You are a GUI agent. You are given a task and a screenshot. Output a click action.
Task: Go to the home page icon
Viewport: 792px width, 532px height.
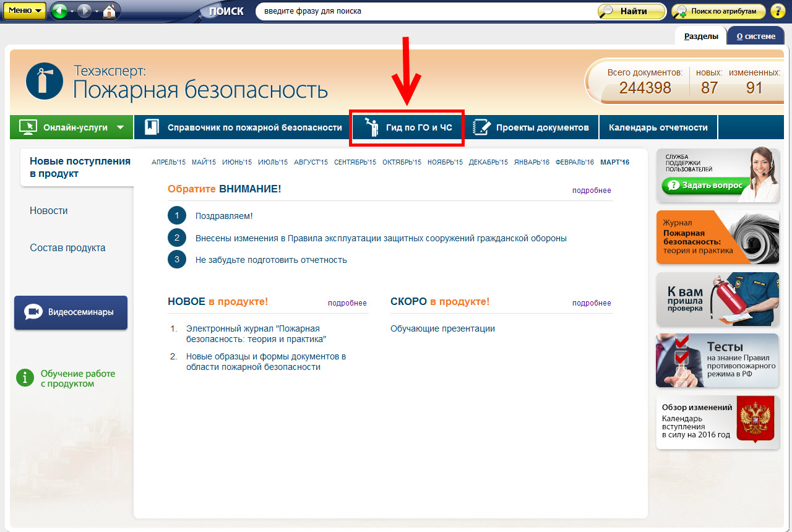pos(109,11)
